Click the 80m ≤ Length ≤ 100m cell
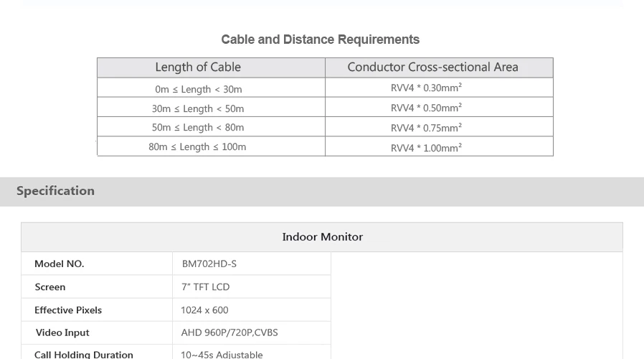Screen dimensions: 644x359 pyautogui.click(x=211, y=146)
